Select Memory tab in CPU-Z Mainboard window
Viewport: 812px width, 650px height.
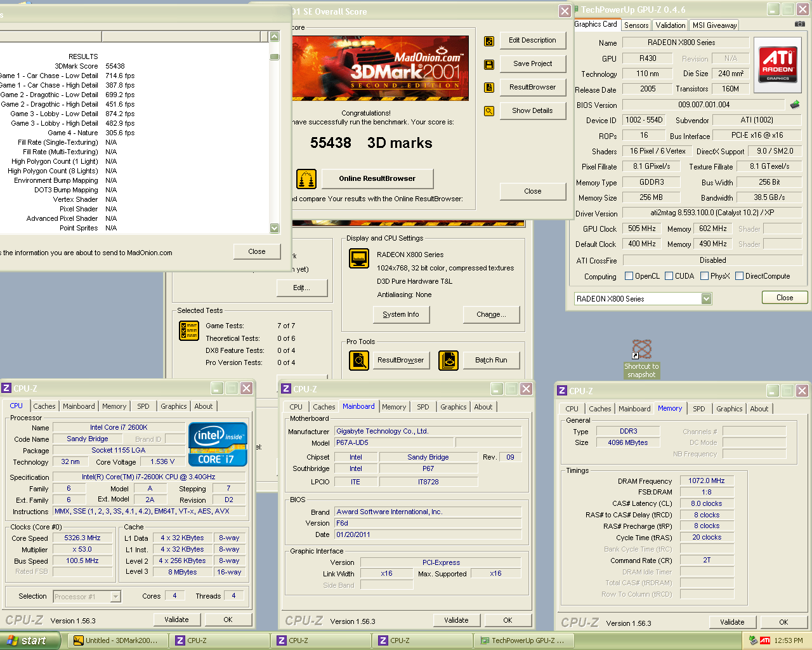pos(394,407)
